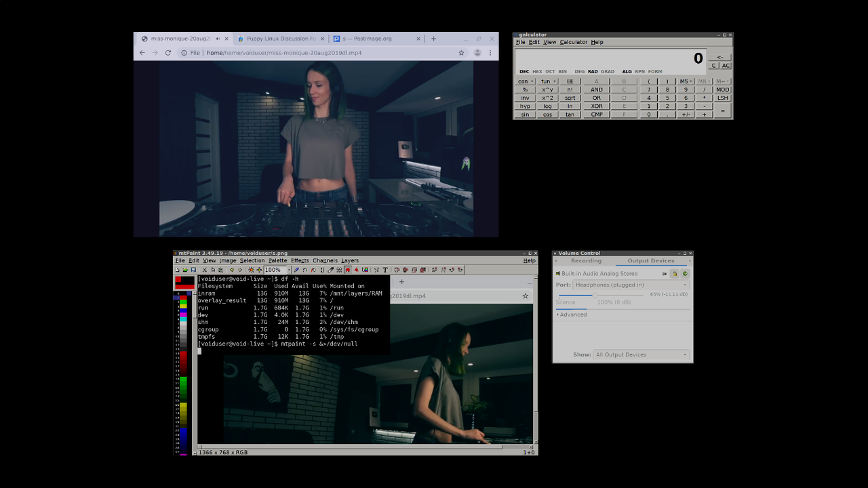Click the bookmark star in Chrome's address bar
868x488 pixels.
click(x=460, y=52)
